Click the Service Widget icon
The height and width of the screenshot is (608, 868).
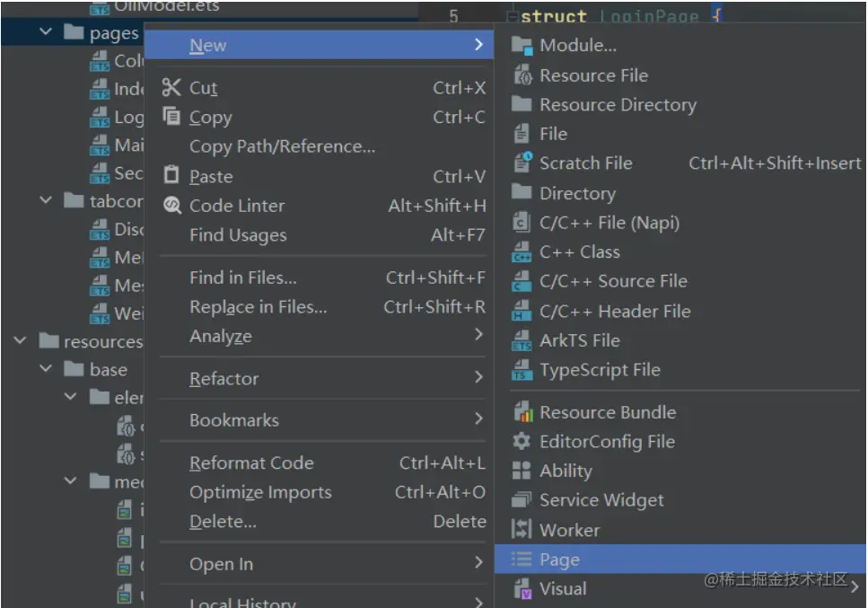[522, 500]
